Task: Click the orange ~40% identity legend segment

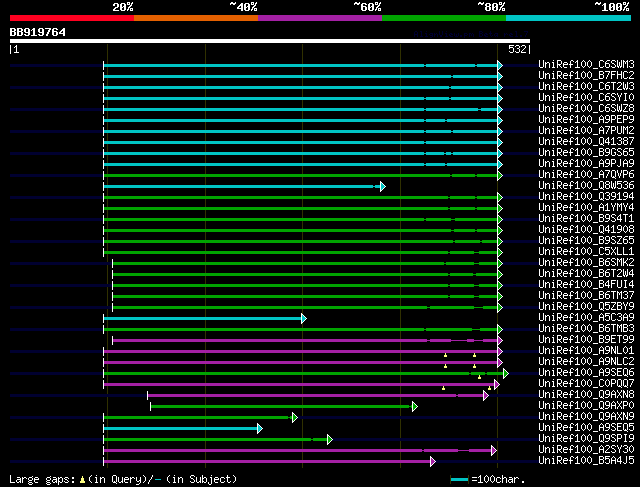Action: coord(196,18)
